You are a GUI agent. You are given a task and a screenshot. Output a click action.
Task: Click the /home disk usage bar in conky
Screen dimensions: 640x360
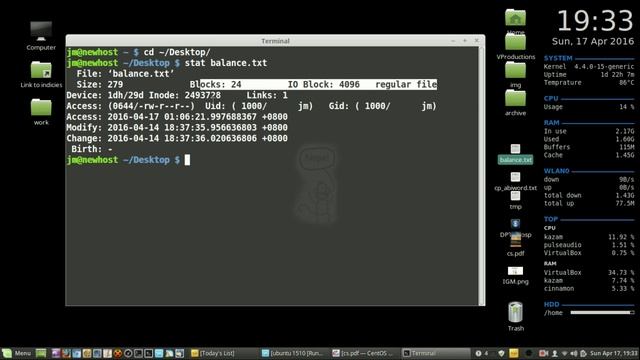pyautogui.click(x=602, y=313)
